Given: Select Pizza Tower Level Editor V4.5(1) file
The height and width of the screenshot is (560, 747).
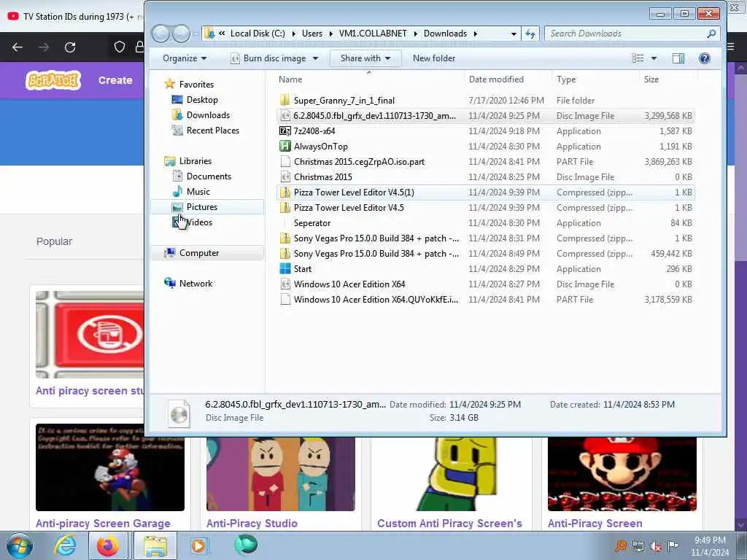Looking at the screenshot, I should (485, 192).
